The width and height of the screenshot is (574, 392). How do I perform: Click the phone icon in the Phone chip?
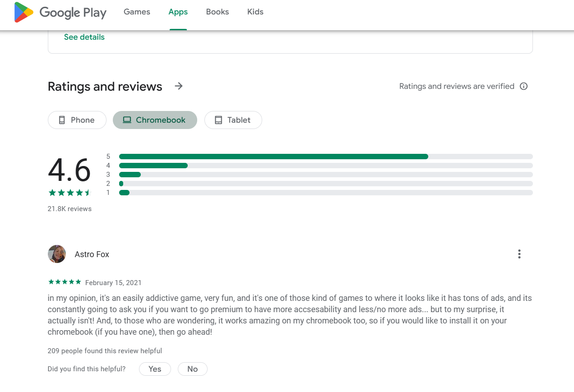[x=62, y=120]
